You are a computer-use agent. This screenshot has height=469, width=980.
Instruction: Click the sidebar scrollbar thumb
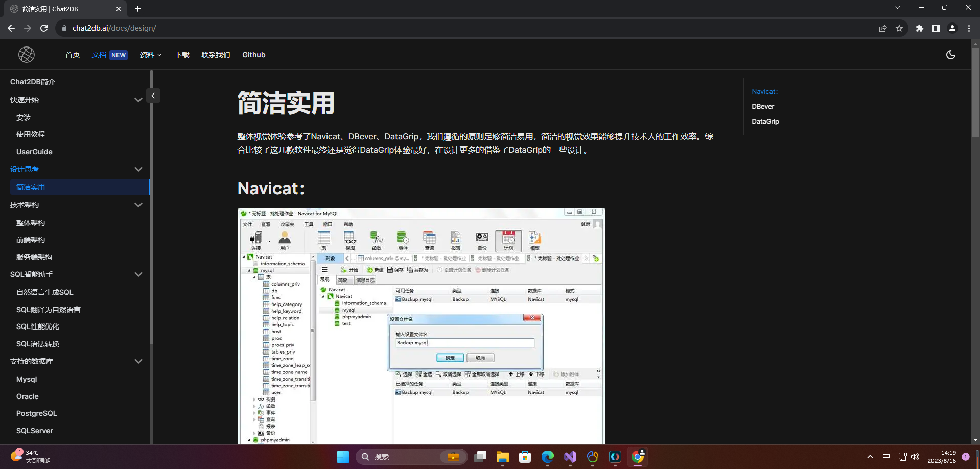(151, 207)
